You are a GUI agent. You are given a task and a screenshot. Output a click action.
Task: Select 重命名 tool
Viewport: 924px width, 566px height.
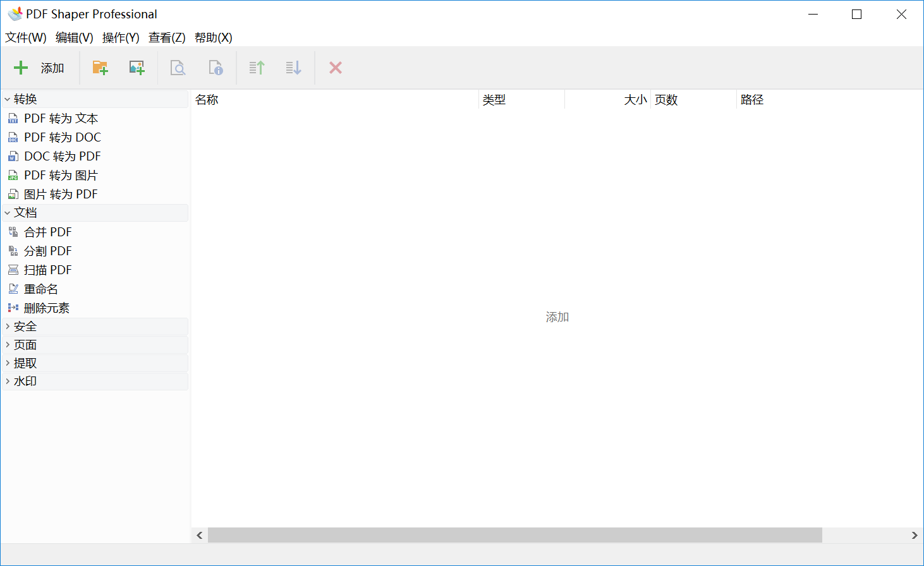41,289
